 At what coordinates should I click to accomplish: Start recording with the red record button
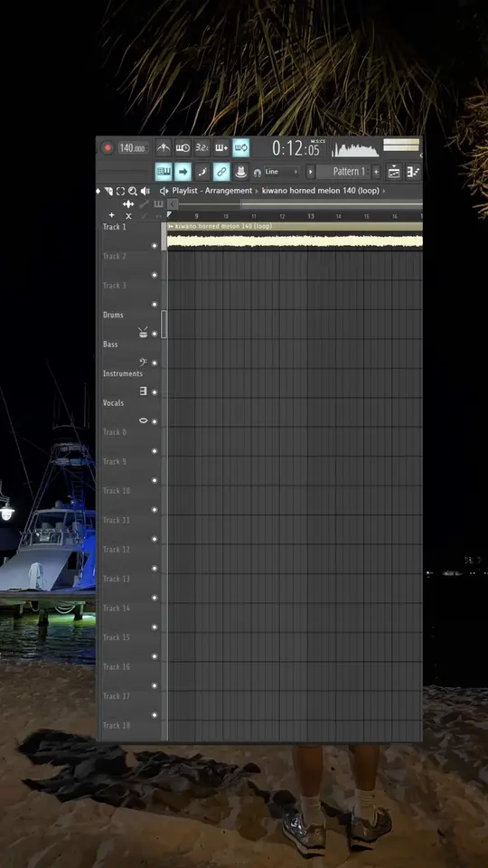(x=108, y=147)
